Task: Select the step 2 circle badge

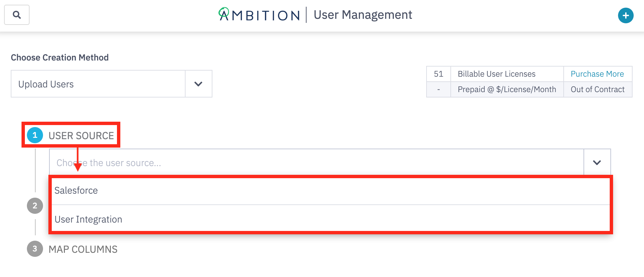Action: (x=35, y=206)
